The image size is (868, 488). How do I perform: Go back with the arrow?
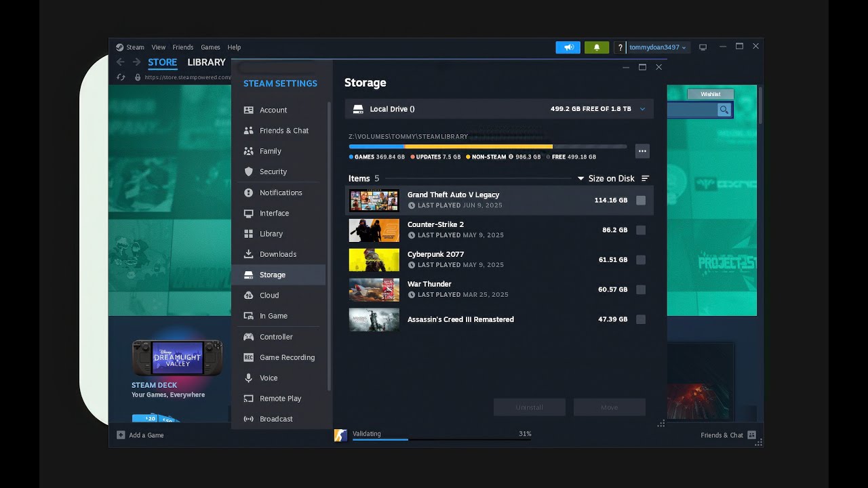click(121, 62)
